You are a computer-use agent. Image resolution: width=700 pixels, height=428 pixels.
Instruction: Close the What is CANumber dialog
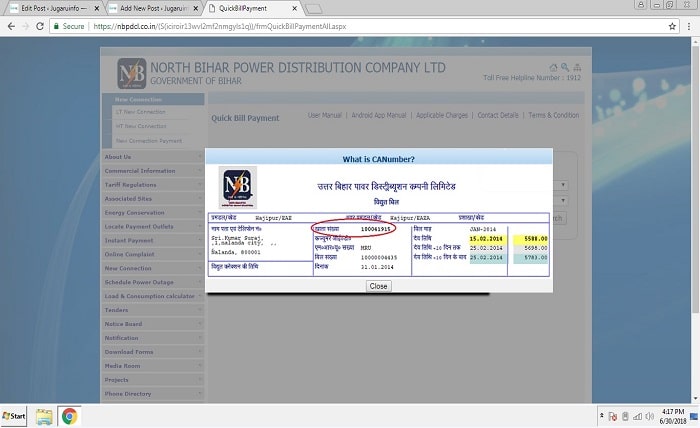click(379, 286)
